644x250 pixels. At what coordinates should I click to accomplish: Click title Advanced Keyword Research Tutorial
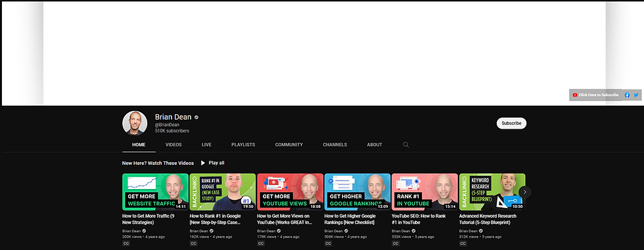tap(488, 219)
